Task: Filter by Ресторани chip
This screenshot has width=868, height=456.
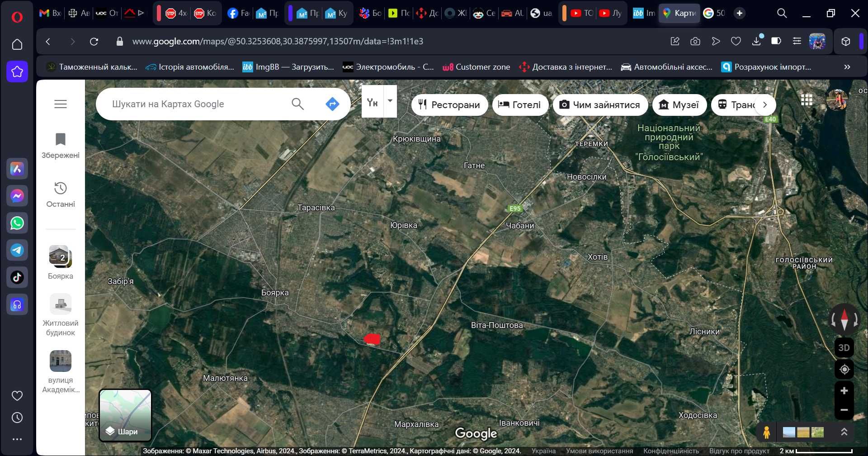Action: (x=449, y=105)
